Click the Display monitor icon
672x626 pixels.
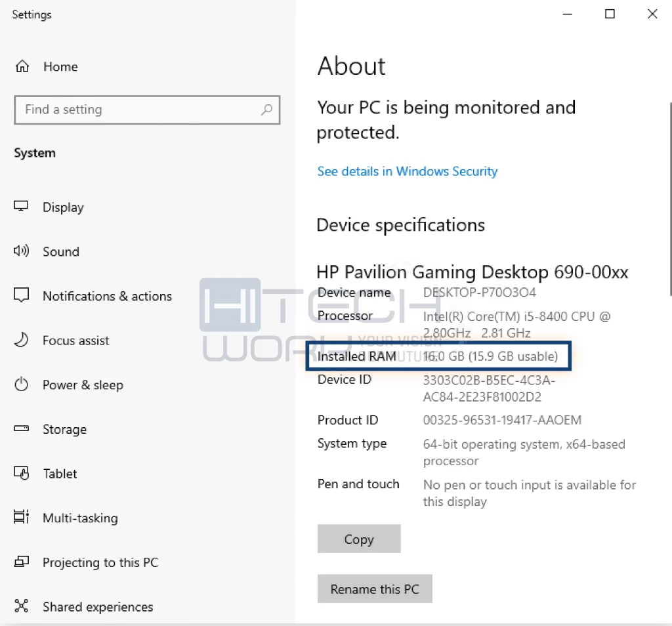(21, 207)
